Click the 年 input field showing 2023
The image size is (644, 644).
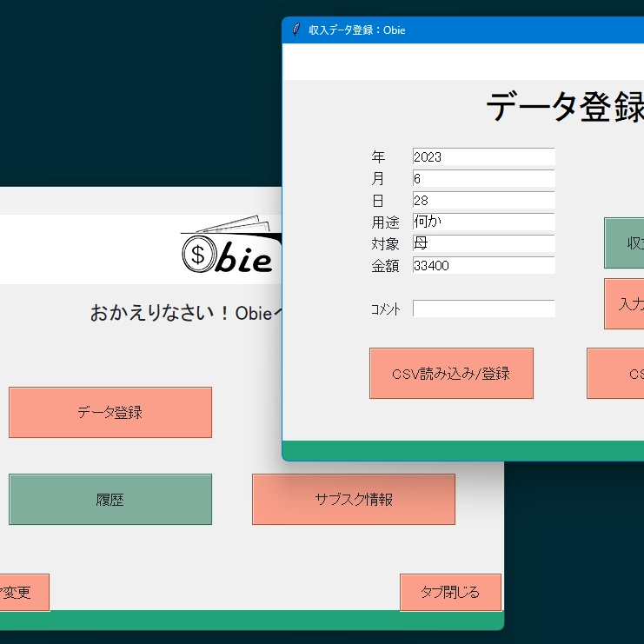[x=483, y=156]
